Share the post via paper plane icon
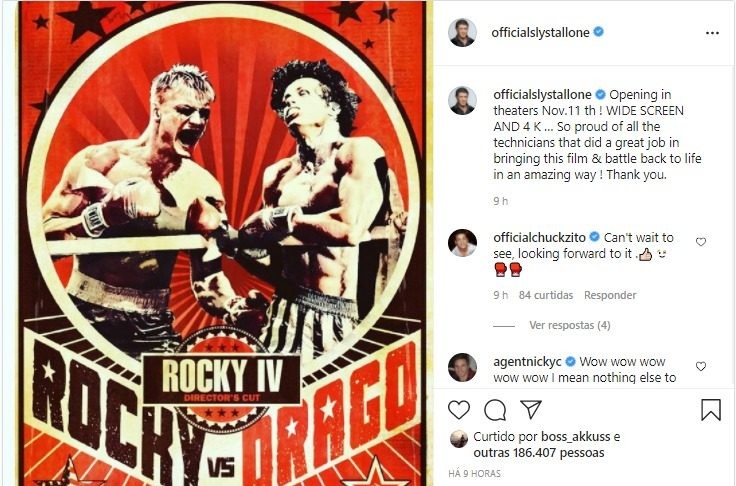The height and width of the screenshot is (486, 736). pyautogui.click(x=531, y=409)
